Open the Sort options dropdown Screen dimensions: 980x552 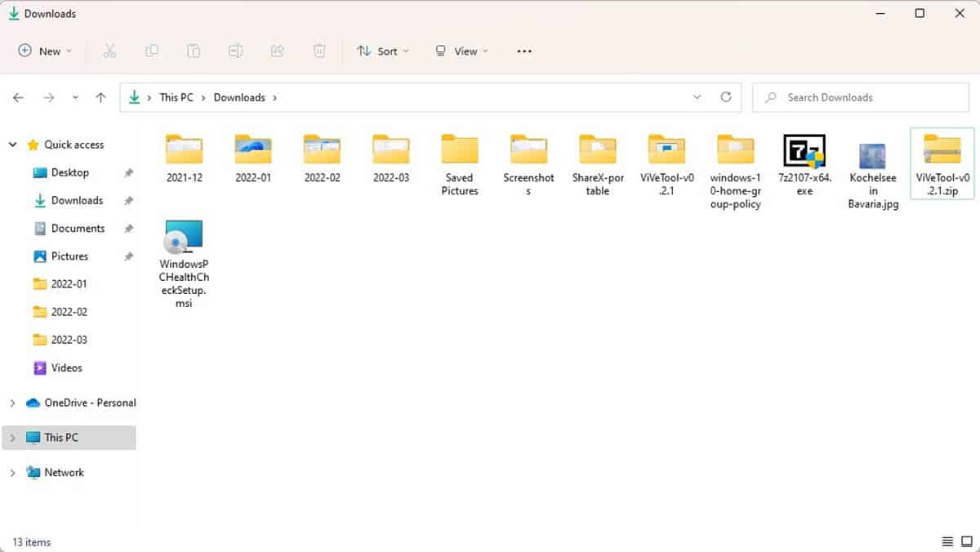coord(382,51)
